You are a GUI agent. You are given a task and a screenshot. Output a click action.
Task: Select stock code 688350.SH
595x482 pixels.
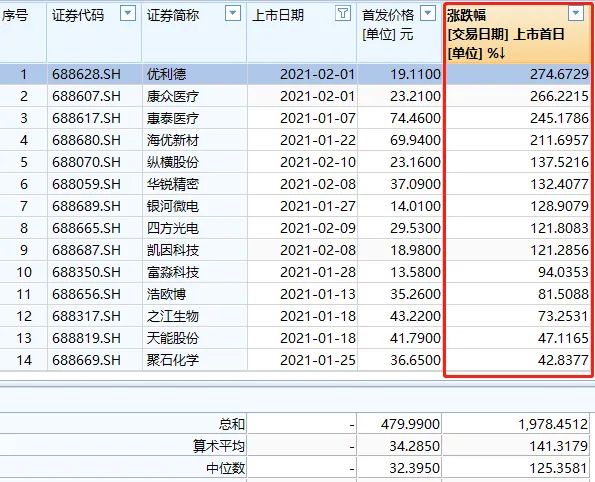[x=86, y=272]
